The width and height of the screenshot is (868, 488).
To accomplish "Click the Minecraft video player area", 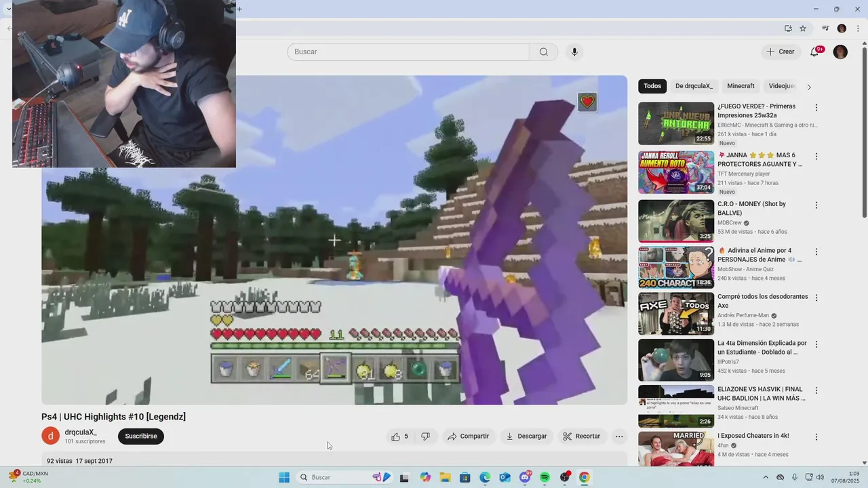I will [x=334, y=240].
